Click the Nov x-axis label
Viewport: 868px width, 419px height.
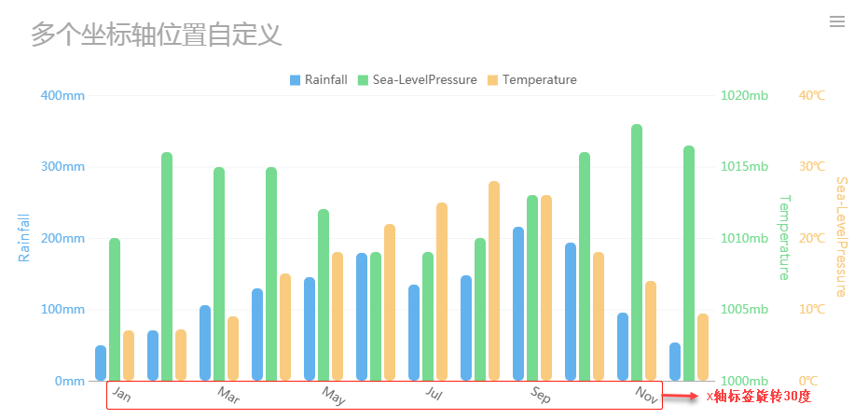(x=646, y=395)
